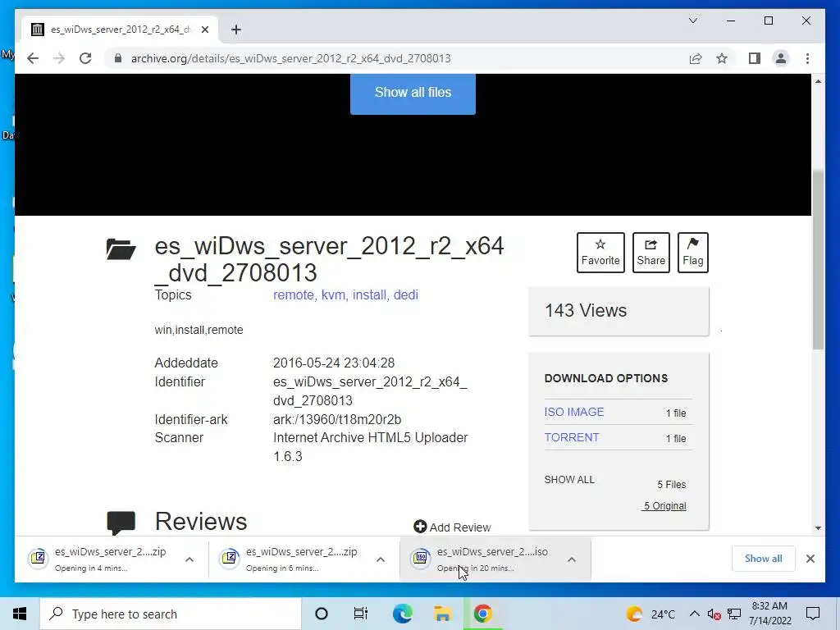This screenshot has height=630, width=840.
Task: Open Task View on the taskbar
Action: coord(361,614)
